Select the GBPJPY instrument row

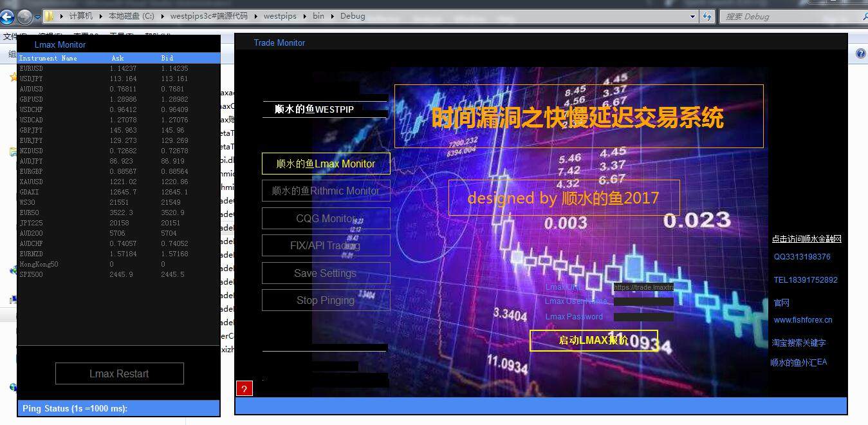coord(119,130)
